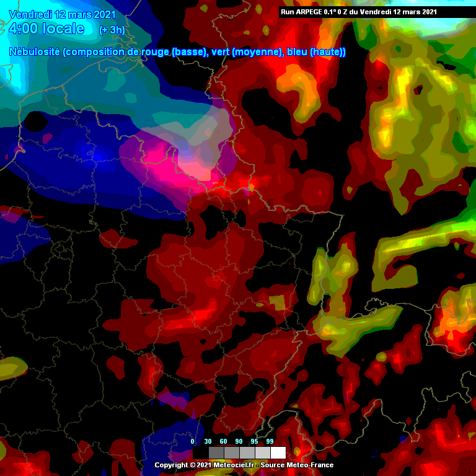Image resolution: width=476 pixels, height=476 pixels.
Task: Pick the light grey swatch under 95
Action: [262, 452]
